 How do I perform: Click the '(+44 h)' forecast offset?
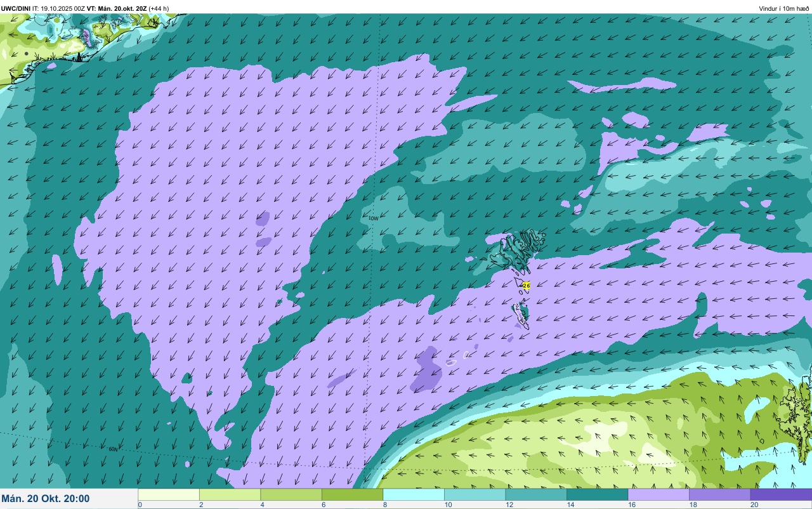pos(159,9)
